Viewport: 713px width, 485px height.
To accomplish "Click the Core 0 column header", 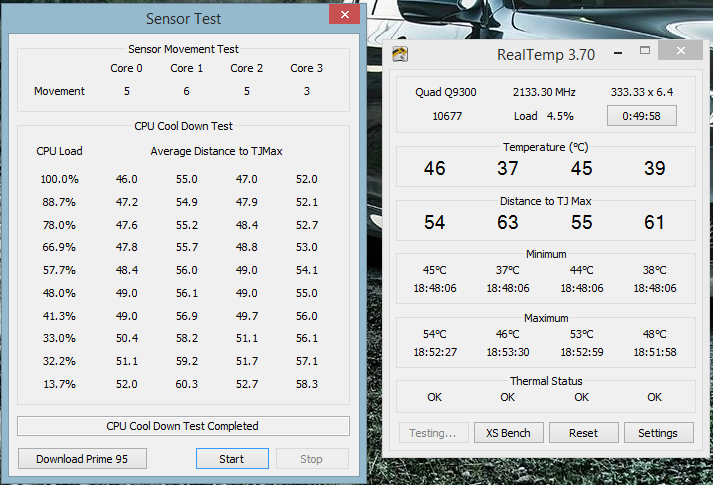I will pos(126,68).
